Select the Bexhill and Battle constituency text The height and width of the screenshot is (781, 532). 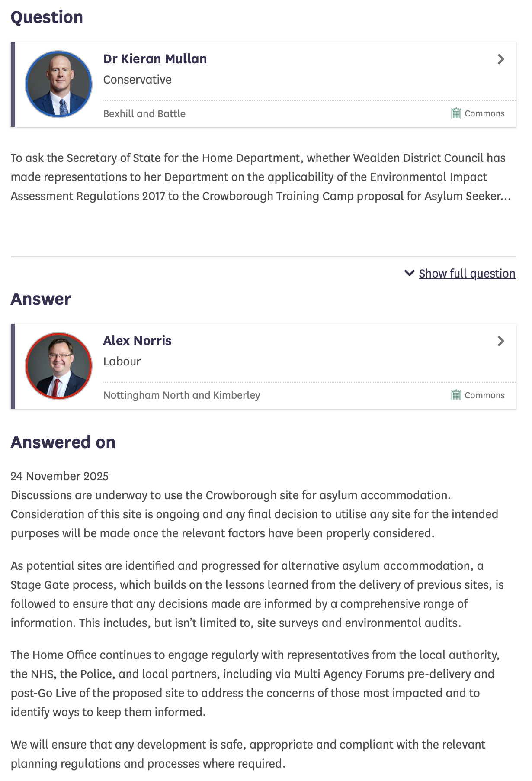point(144,114)
